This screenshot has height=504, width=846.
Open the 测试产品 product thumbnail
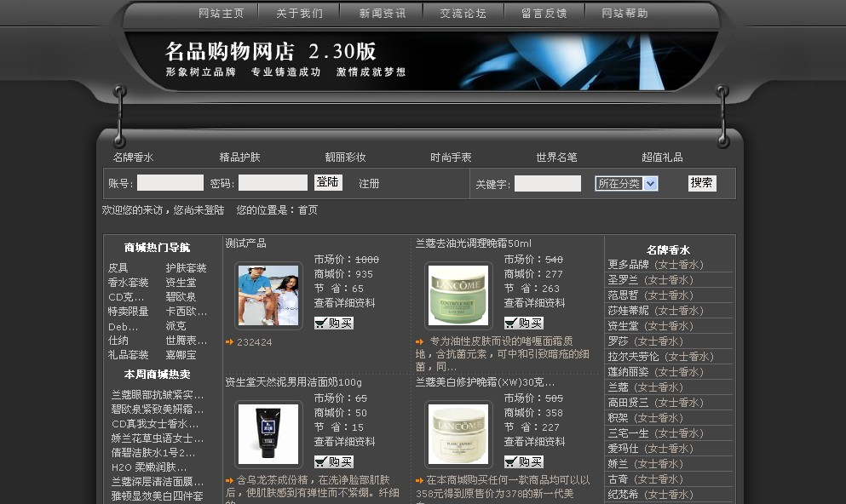tap(268, 295)
